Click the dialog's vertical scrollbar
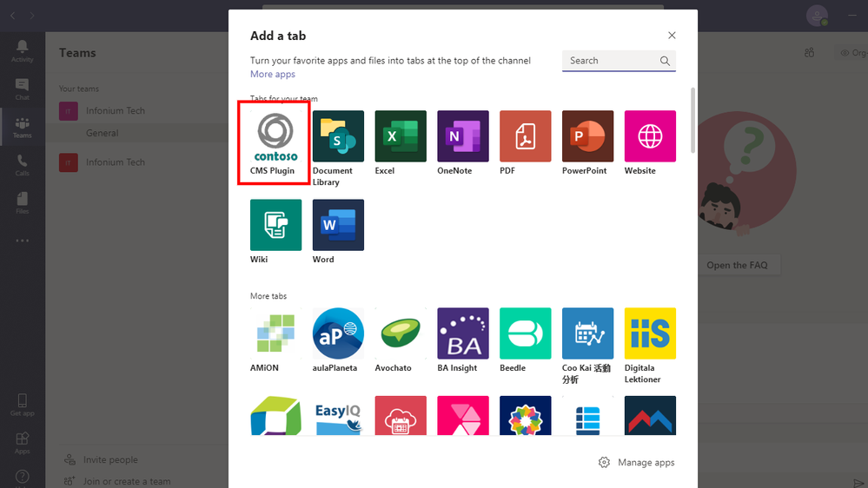Screen dimensions: 868x488 pos(692,120)
